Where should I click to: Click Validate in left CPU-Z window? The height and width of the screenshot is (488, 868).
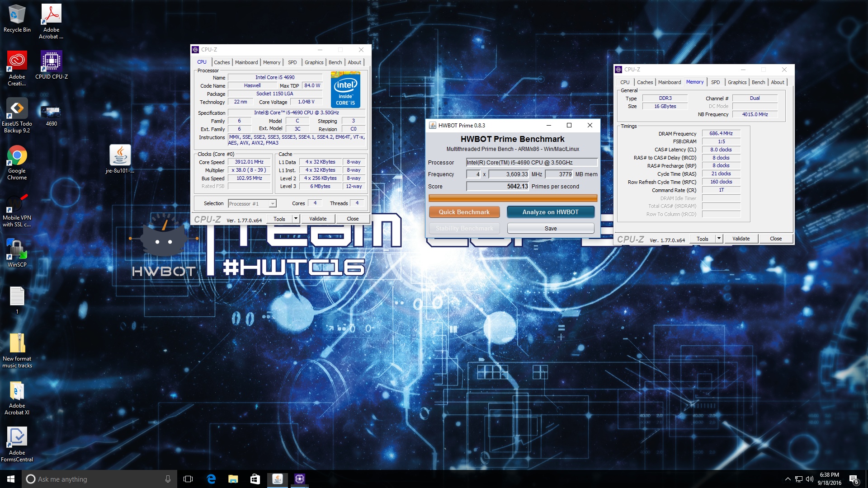tap(318, 219)
